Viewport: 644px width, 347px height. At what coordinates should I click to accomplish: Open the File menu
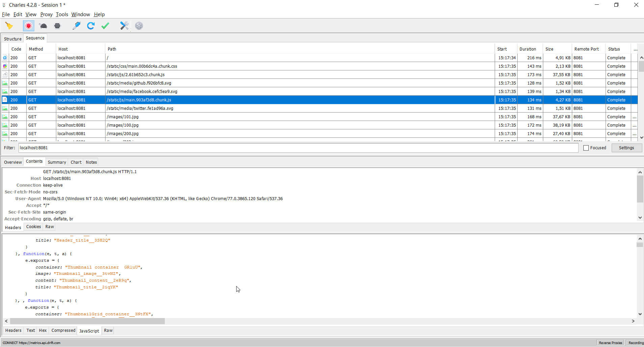[x=6, y=14]
